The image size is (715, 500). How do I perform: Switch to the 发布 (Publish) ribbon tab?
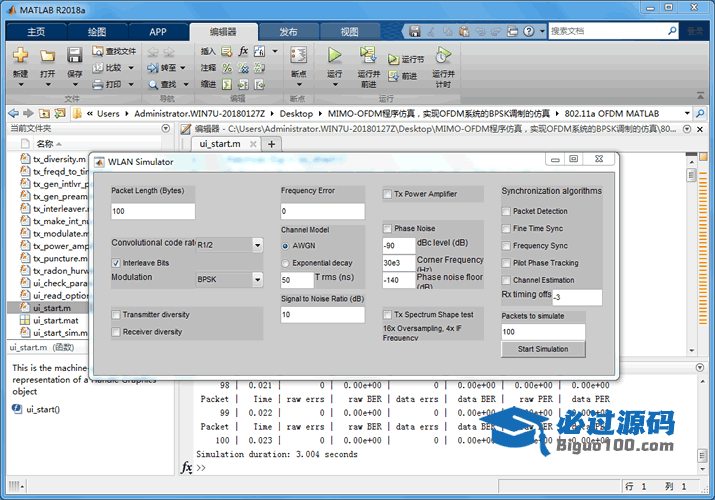pyautogui.click(x=287, y=32)
